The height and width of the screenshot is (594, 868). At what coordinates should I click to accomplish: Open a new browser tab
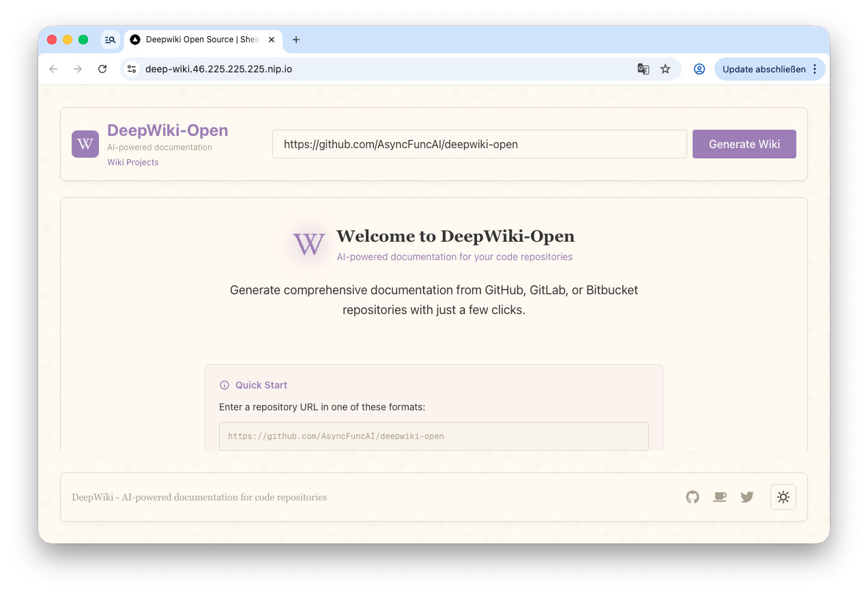point(295,40)
